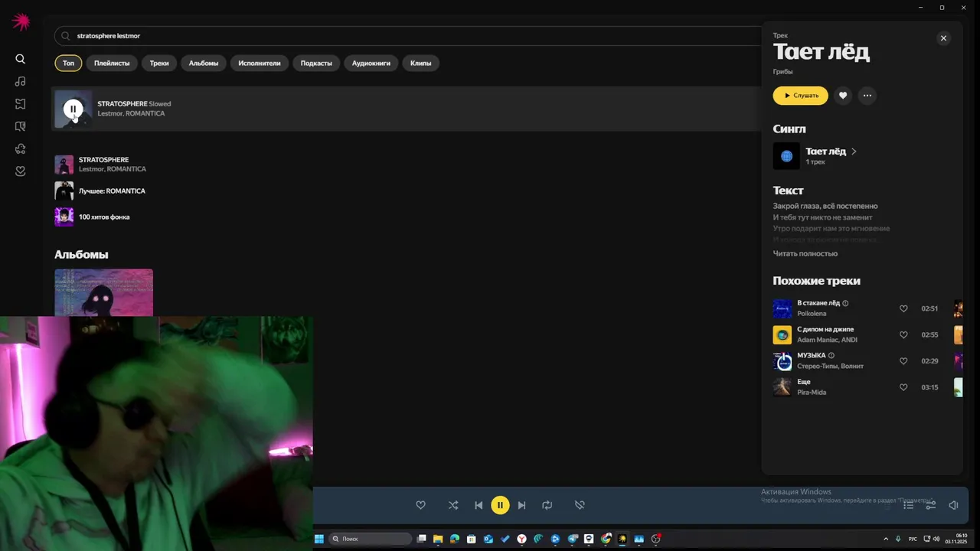Close the Тает лёд track panel
The width and height of the screenshot is (980, 551).
tap(943, 38)
